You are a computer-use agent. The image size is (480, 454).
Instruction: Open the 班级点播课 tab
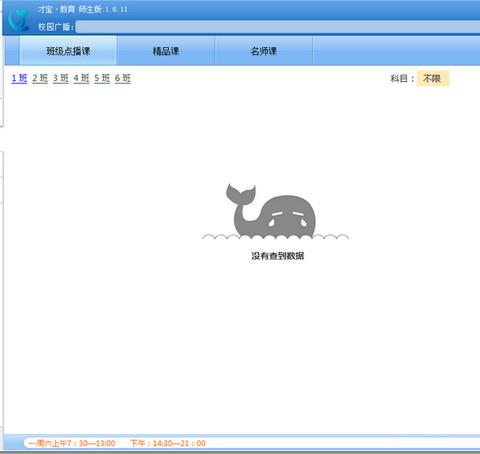[x=68, y=51]
